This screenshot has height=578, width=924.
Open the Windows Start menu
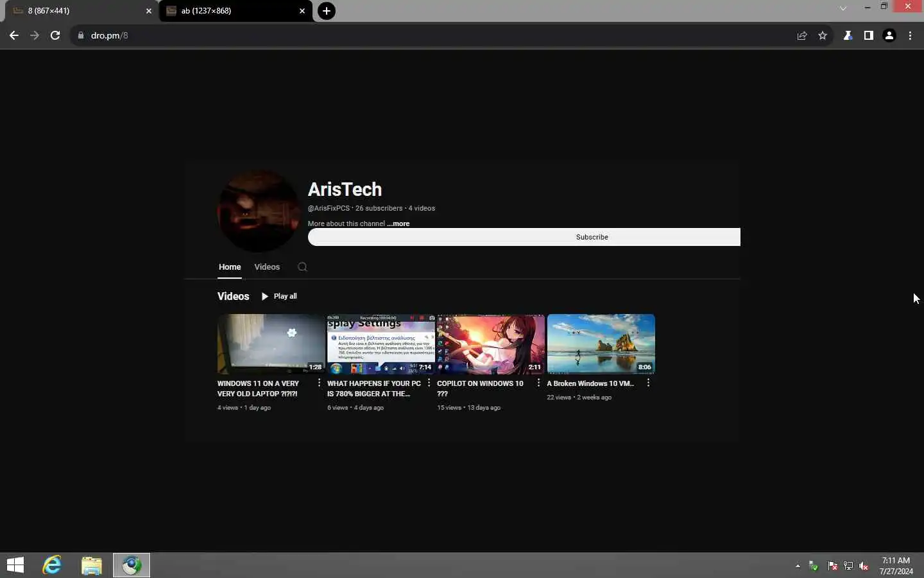pyautogui.click(x=15, y=565)
